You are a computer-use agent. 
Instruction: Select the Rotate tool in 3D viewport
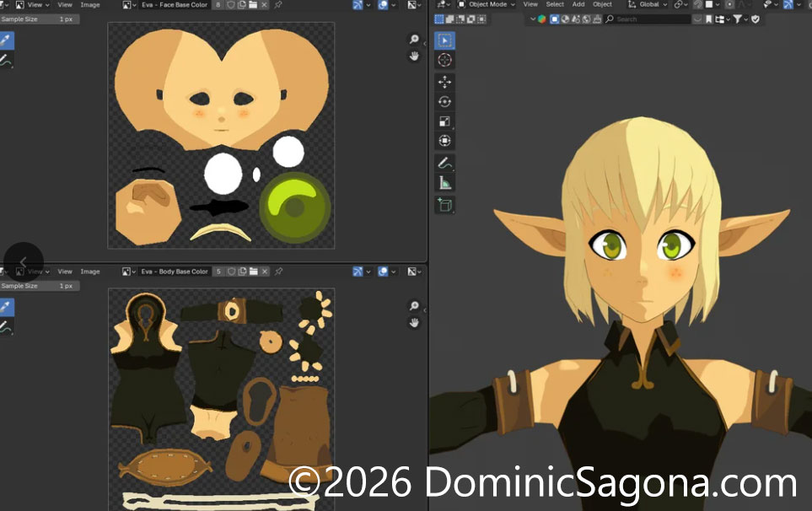[444, 101]
